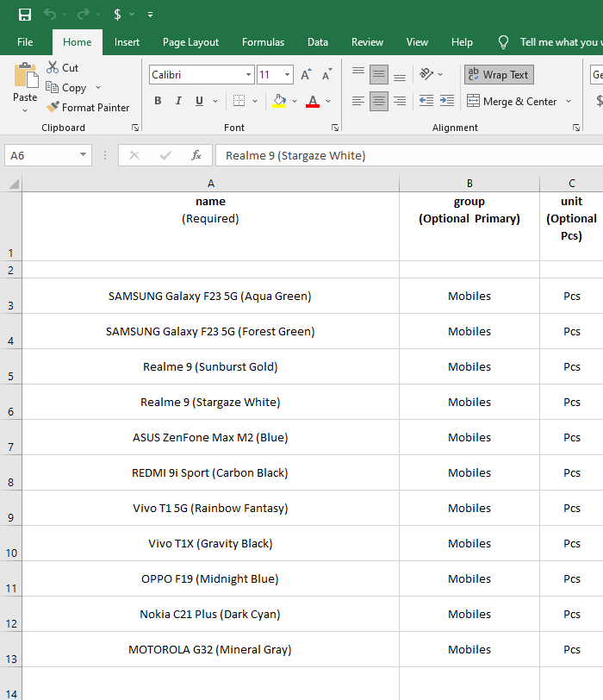
Task: Align text to the right
Action: pos(400,101)
